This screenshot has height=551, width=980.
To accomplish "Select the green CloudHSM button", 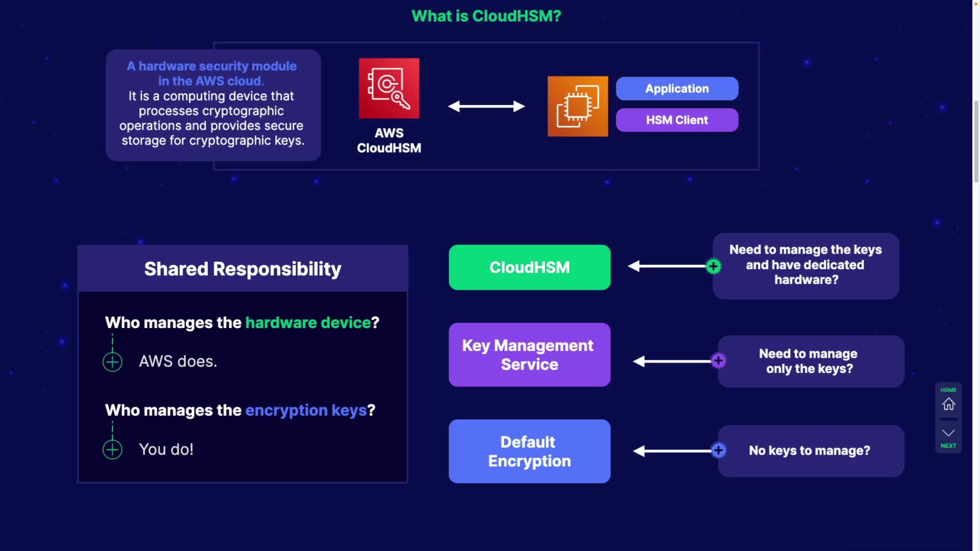I will [x=529, y=267].
